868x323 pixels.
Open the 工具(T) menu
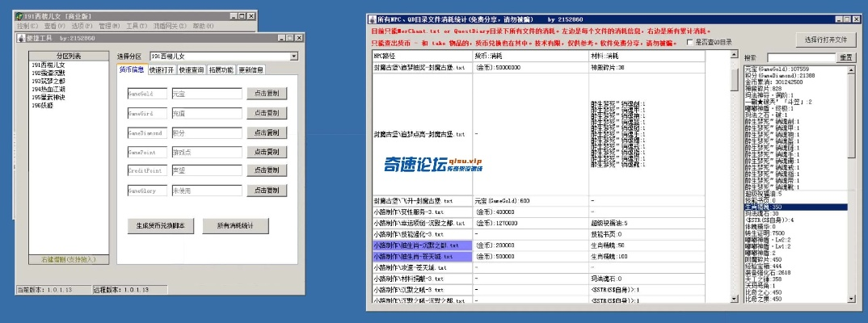[x=136, y=26]
